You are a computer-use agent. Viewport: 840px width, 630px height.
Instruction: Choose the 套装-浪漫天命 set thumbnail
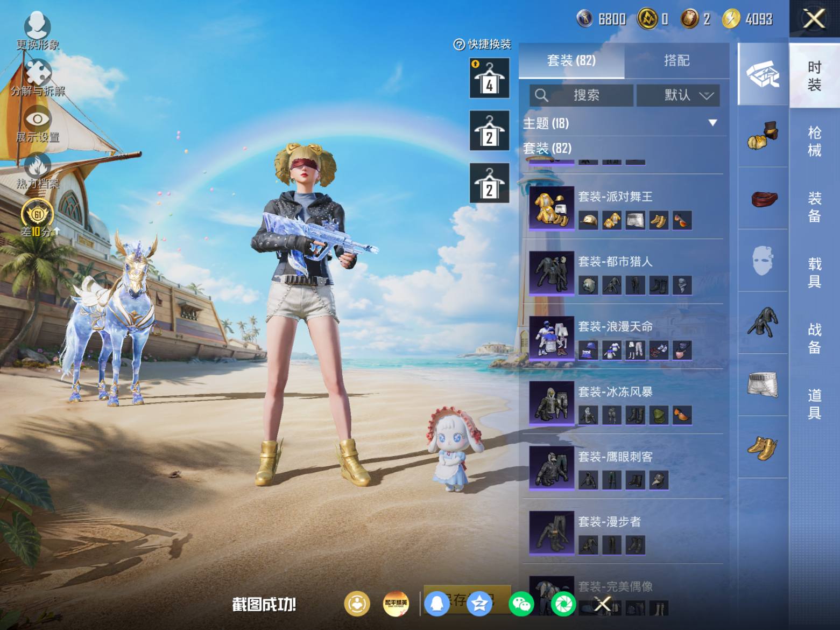552,338
